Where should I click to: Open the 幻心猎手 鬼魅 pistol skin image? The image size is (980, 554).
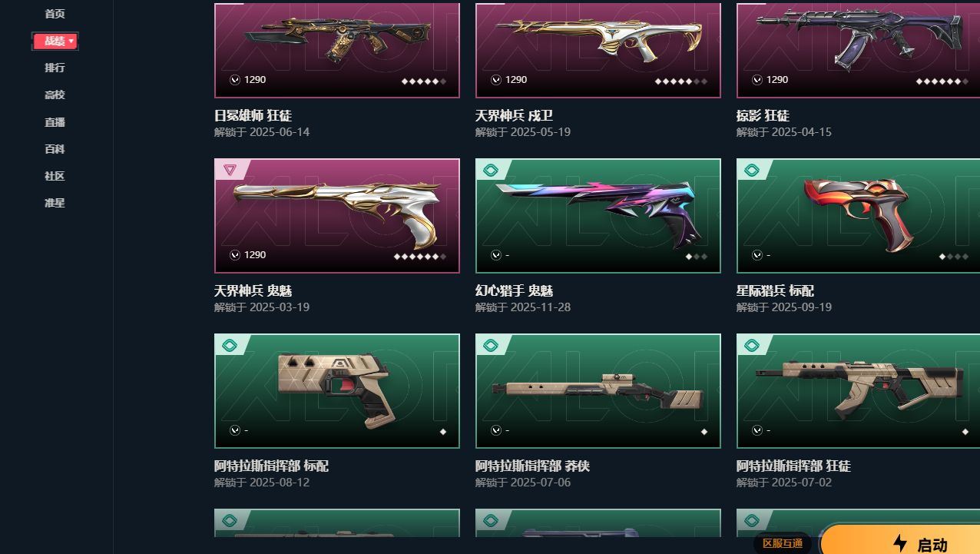pos(598,216)
